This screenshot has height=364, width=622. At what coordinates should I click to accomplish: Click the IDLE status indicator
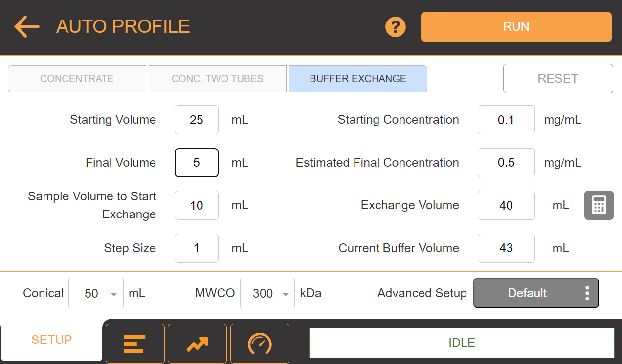tap(461, 343)
